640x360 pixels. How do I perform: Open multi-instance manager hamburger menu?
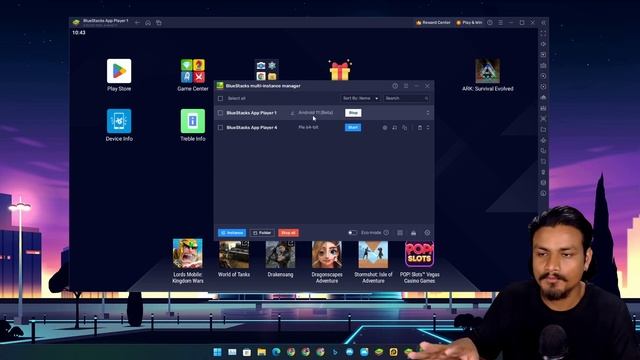406,86
